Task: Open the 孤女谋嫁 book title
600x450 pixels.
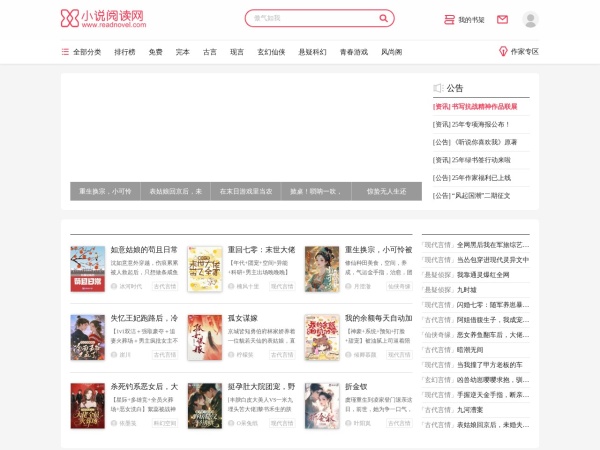Action: click(247, 318)
